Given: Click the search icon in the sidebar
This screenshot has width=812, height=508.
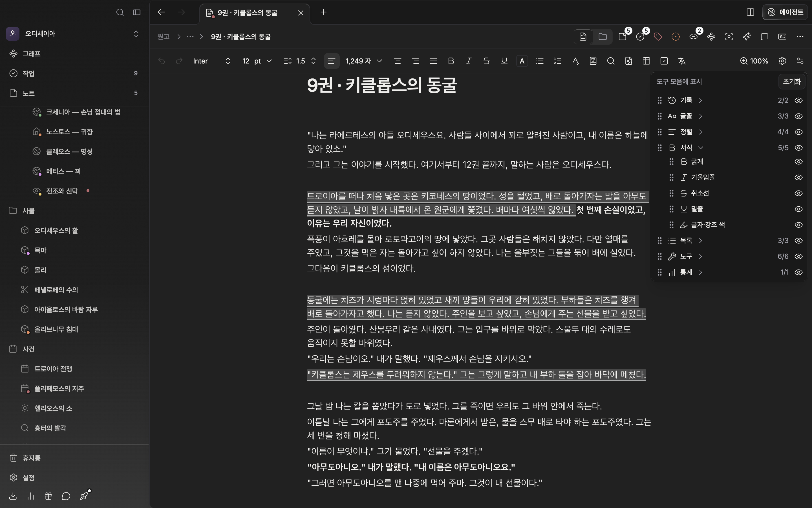Looking at the screenshot, I should [x=120, y=12].
